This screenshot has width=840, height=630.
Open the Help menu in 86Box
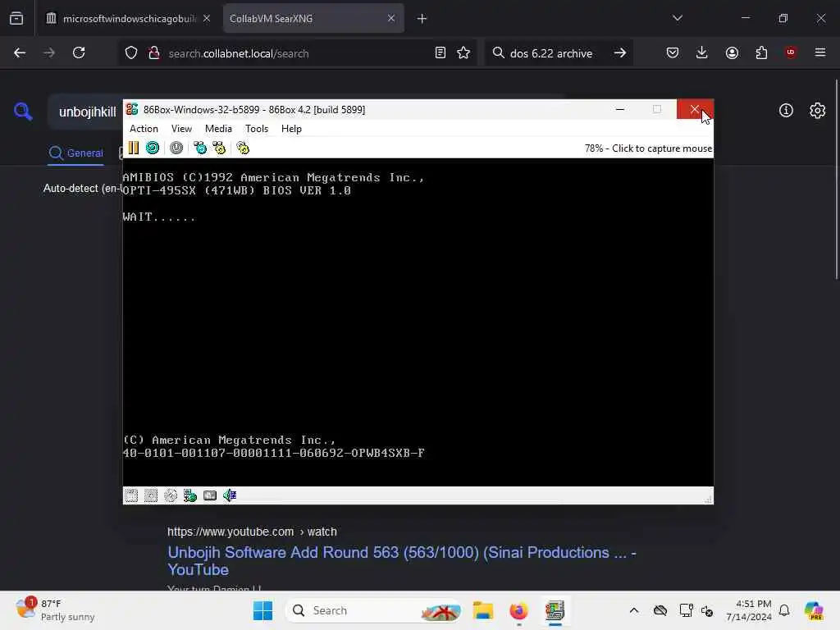tap(291, 129)
